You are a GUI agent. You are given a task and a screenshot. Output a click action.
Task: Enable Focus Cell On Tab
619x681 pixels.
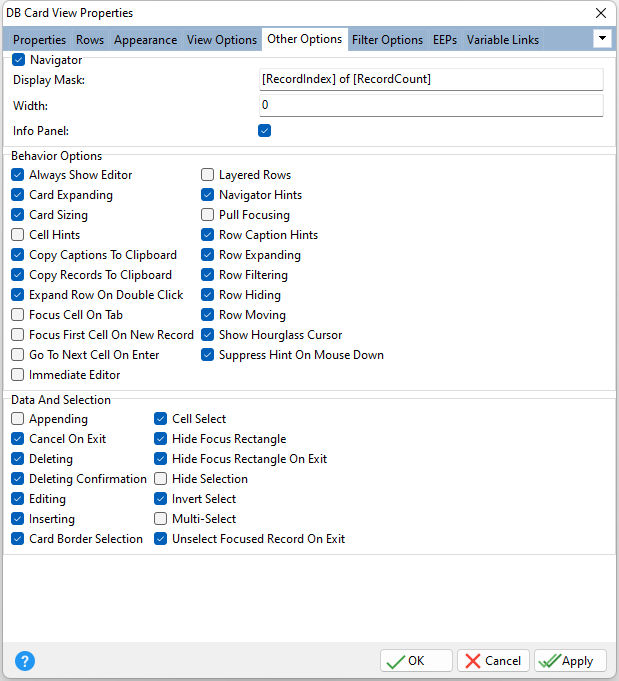coord(17,314)
